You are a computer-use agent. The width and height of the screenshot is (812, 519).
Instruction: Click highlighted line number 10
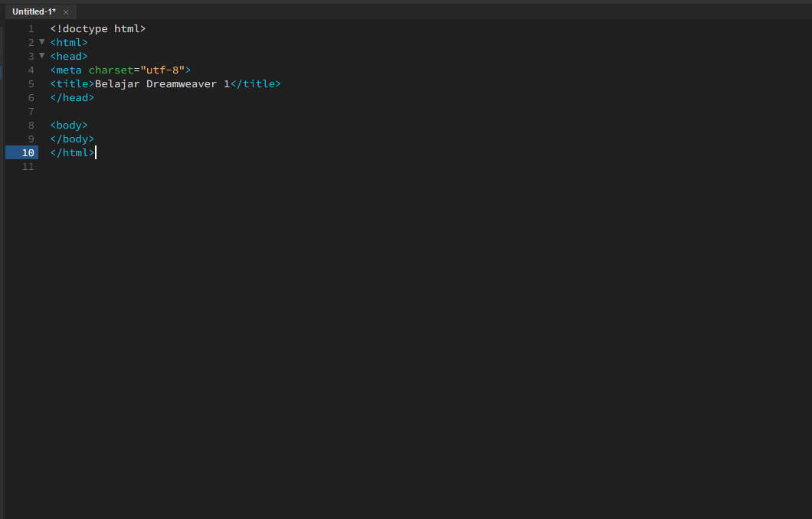pos(21,152)
